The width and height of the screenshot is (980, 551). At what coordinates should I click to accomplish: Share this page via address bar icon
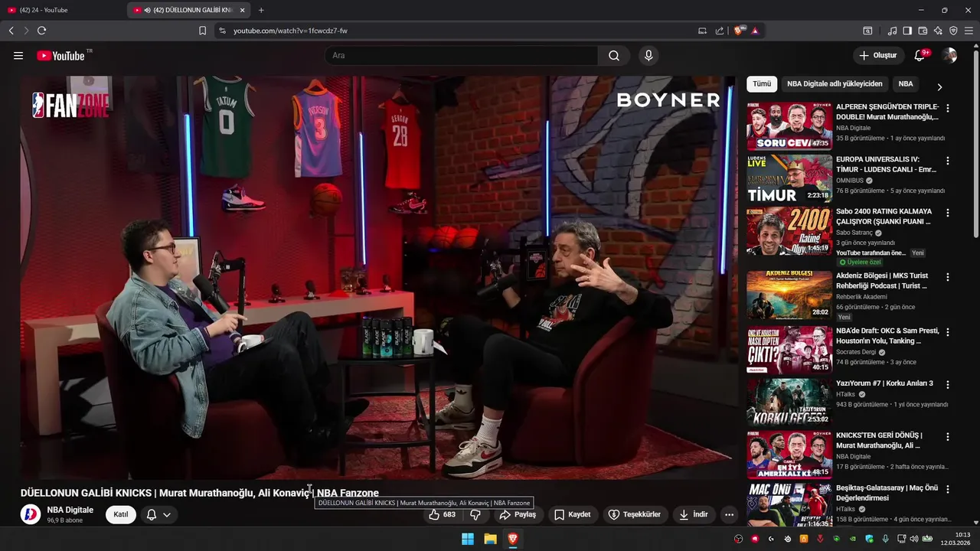720,31
